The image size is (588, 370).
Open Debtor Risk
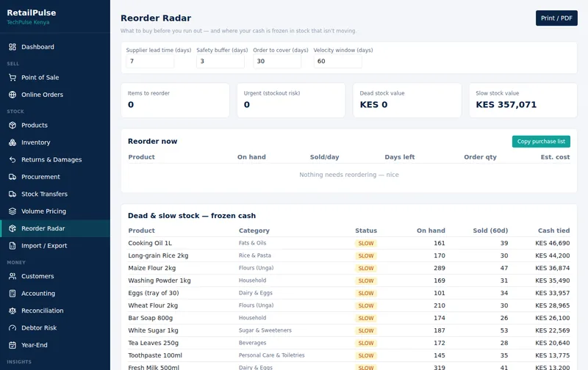click(55, 327)
